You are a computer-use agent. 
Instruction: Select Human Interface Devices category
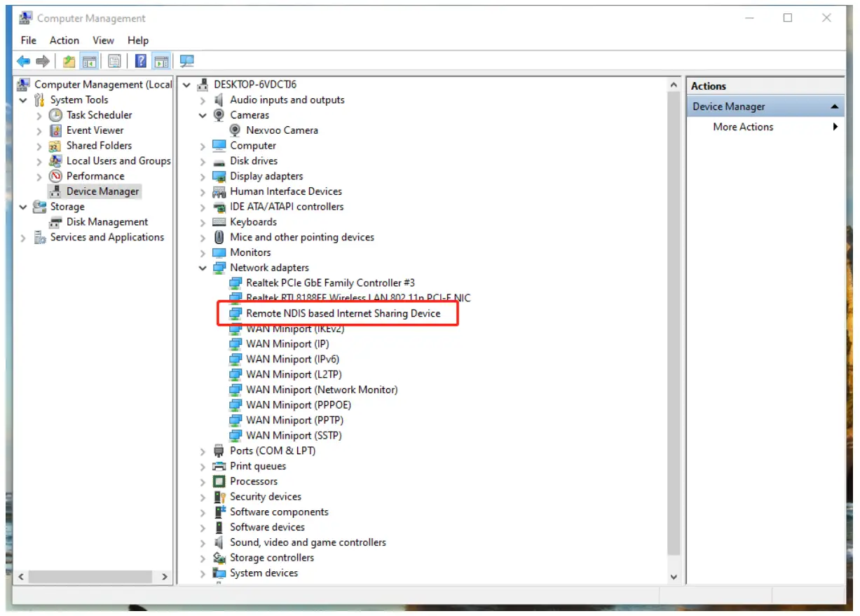pos(286,191)
